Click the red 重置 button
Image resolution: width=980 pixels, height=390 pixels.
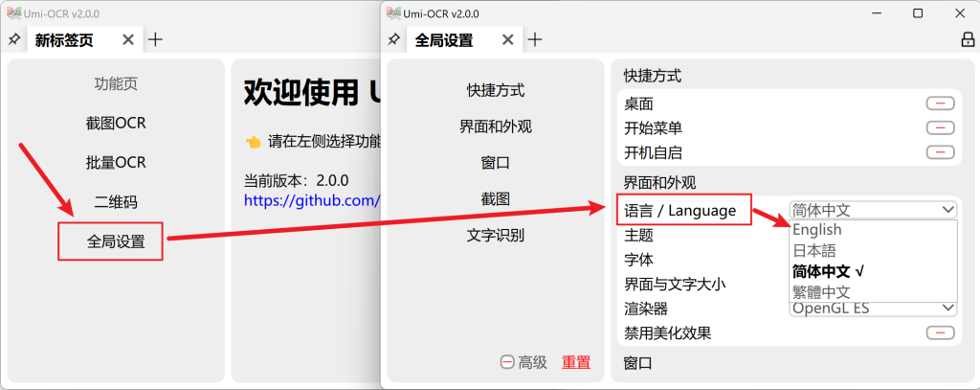click(576, 362)
